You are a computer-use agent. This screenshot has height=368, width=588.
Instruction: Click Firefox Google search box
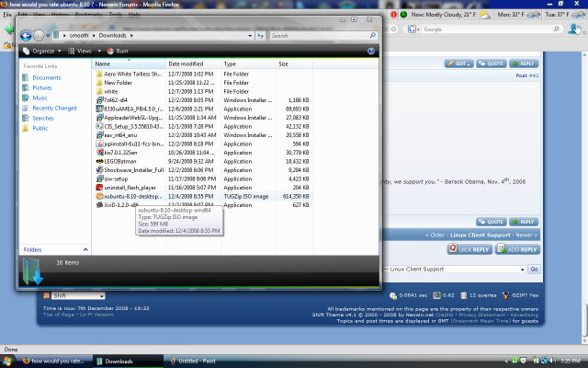486,29
